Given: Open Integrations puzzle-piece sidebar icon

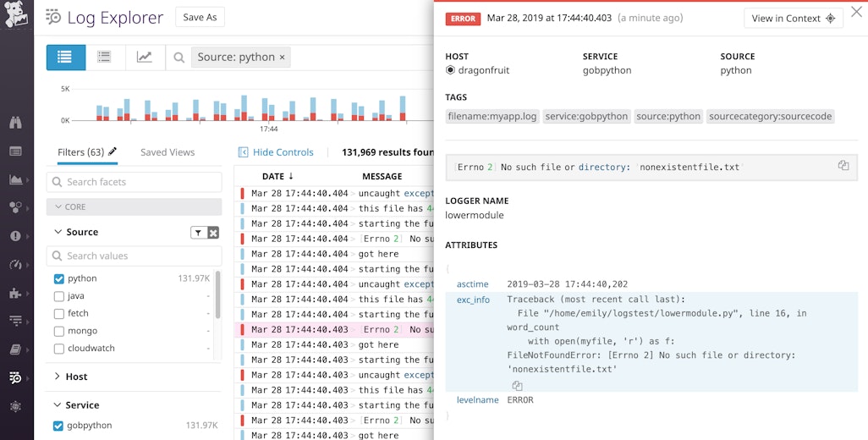Looking at the screenshot, I should (15, 294).
